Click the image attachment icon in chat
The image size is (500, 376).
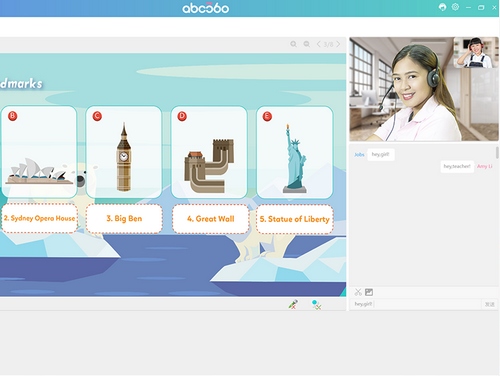[369, 292]
